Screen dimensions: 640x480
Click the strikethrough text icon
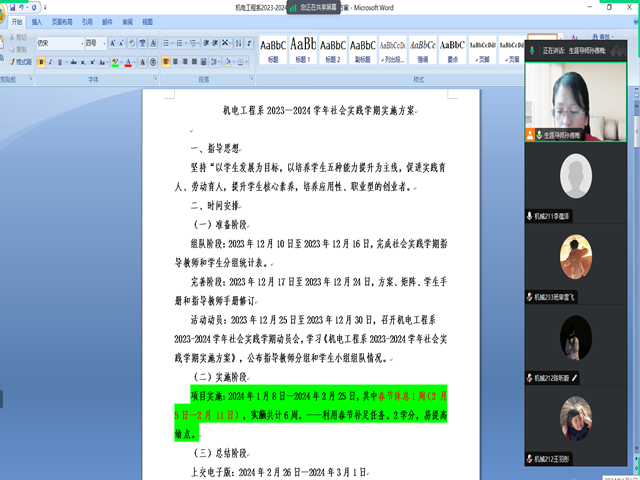[75, 62]
